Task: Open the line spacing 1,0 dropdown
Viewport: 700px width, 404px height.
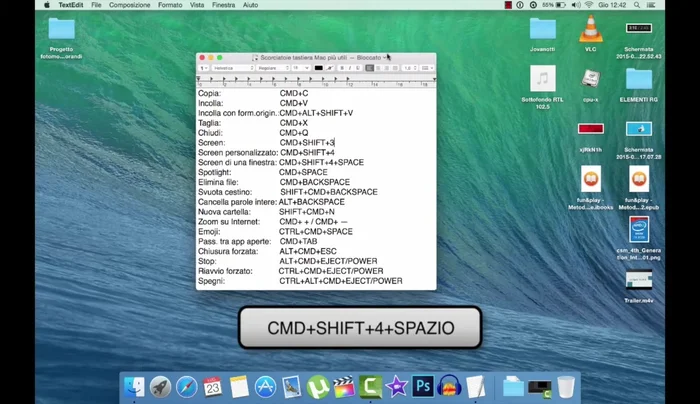Action: (x=410, y=68)
